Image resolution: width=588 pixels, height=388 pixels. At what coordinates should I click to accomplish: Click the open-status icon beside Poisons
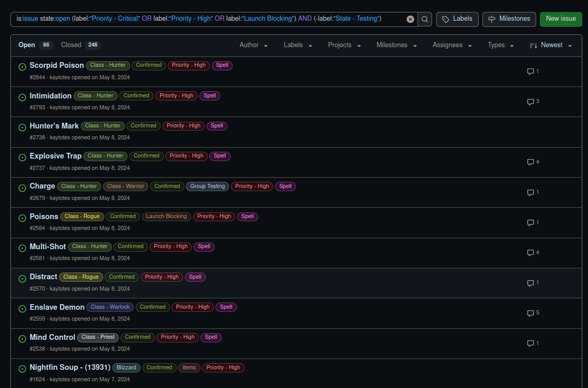point(22,218)
